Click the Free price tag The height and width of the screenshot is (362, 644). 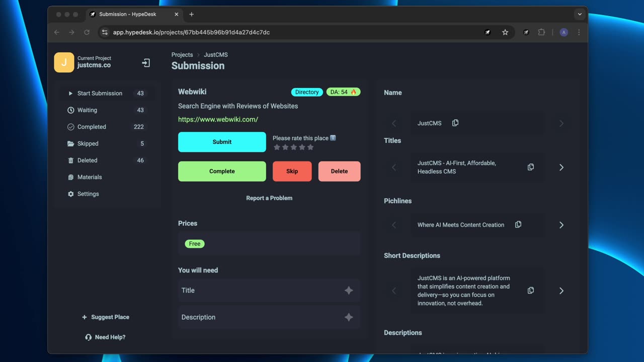click(x=195, y=244)
